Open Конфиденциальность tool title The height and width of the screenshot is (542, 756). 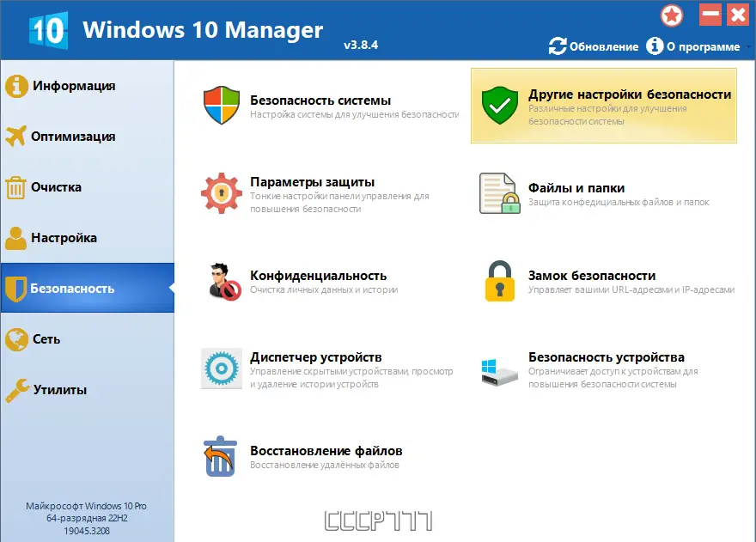(x=318, y=276)
